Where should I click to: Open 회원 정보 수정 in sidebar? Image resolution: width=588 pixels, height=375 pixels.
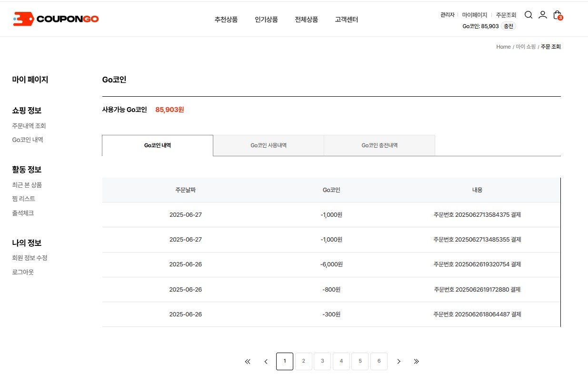pyautogui.click(x=30, y=258)
